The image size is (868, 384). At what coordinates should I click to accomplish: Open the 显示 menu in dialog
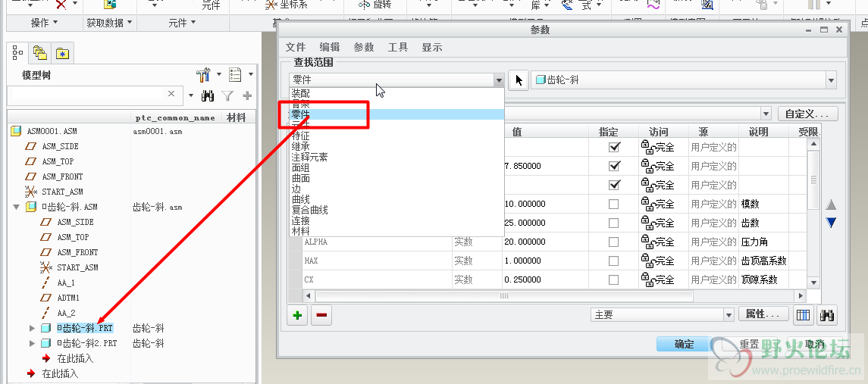click(432, 48)
